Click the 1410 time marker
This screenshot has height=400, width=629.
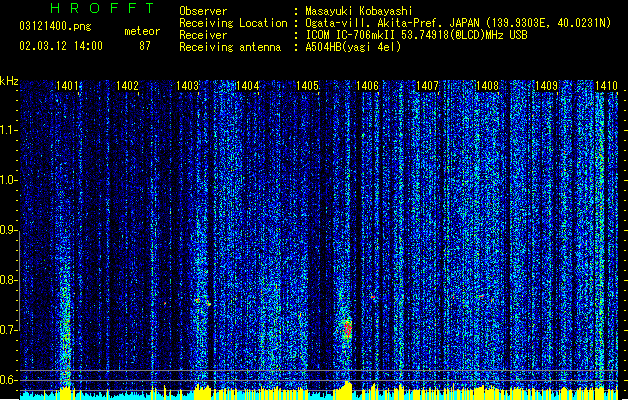pyautogui.click(x=607, y=85)
